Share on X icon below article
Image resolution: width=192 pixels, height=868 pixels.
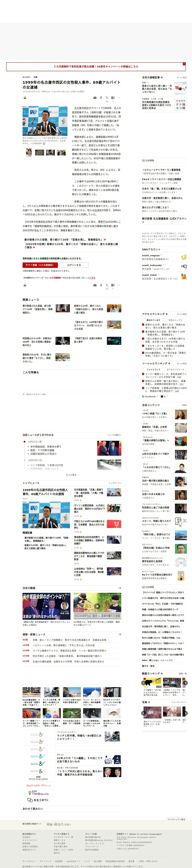(107, 285)
